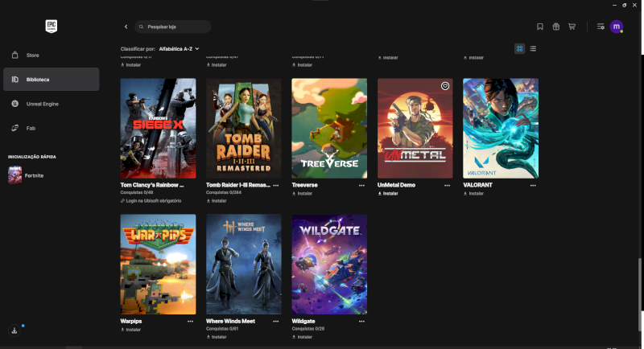Open the shopping cart icon
The height and width of the screenshot is (349, 644).
[572, 27]
